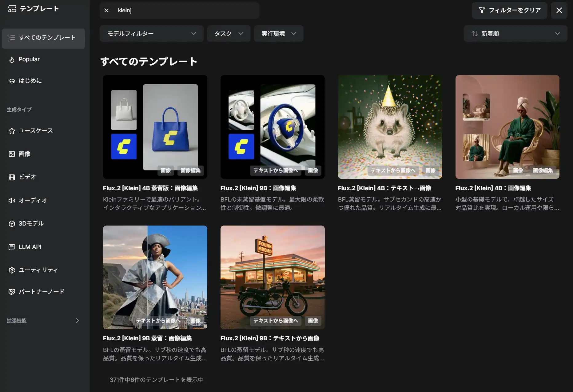The width and height of the screenshot is (573, 392).
Task: Click the star icon for ユースケース
Action: 12,131
